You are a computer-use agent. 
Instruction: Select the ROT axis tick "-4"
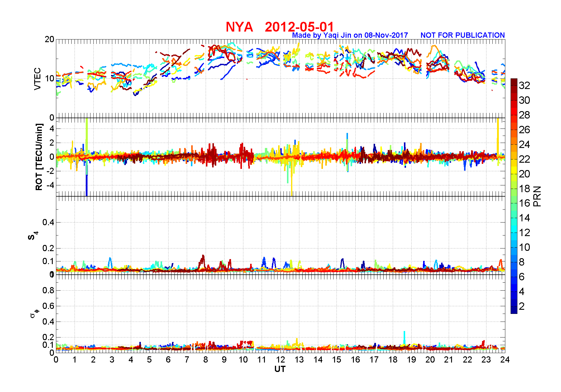point(50,185)
